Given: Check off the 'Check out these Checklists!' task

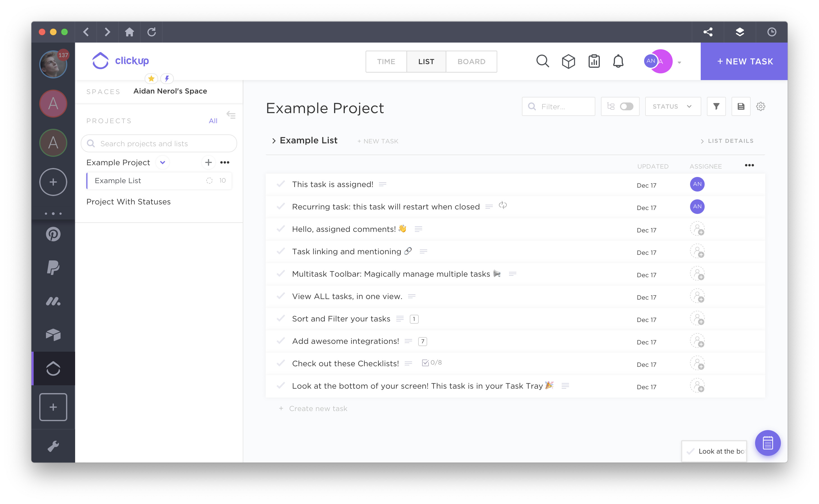Looking at the screenshot, I should click(x=281, y=363).
